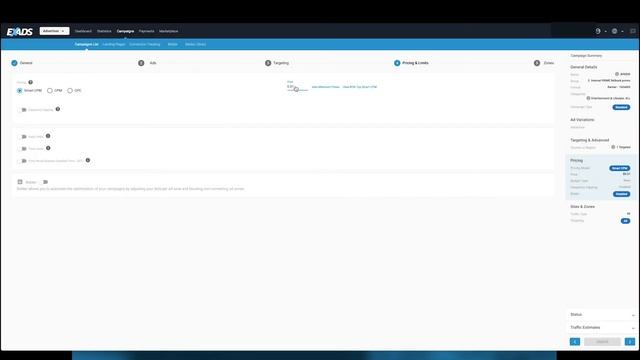Click the Disabled badge in General Details
Screen dimensions: 640x360
(621, 107)
